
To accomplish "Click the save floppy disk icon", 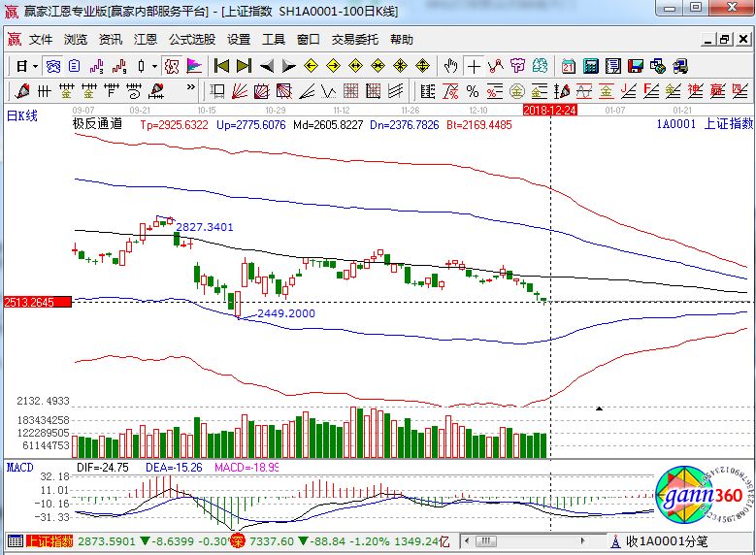I will point(636,67).
